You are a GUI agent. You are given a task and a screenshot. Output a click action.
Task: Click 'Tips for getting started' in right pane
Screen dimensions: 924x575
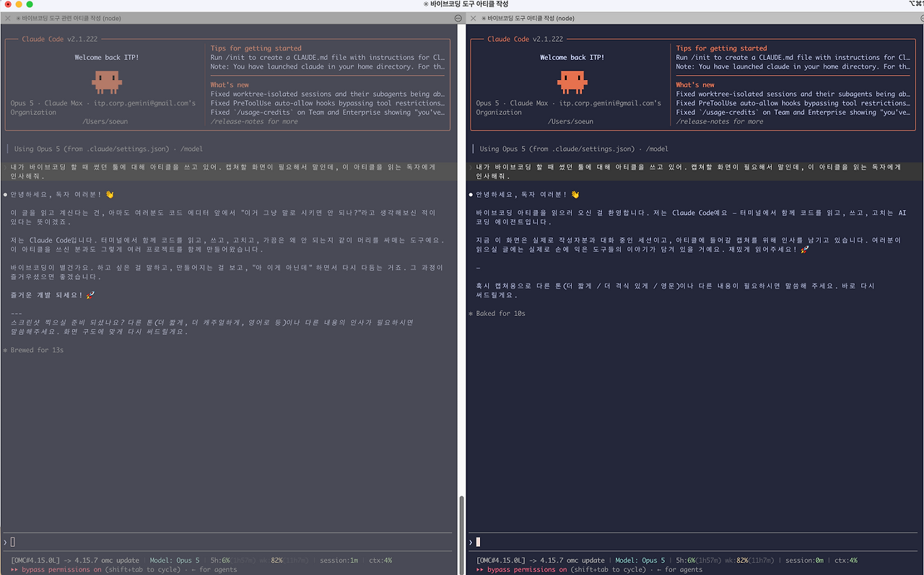pyautogui.click(x=721, y=48)
